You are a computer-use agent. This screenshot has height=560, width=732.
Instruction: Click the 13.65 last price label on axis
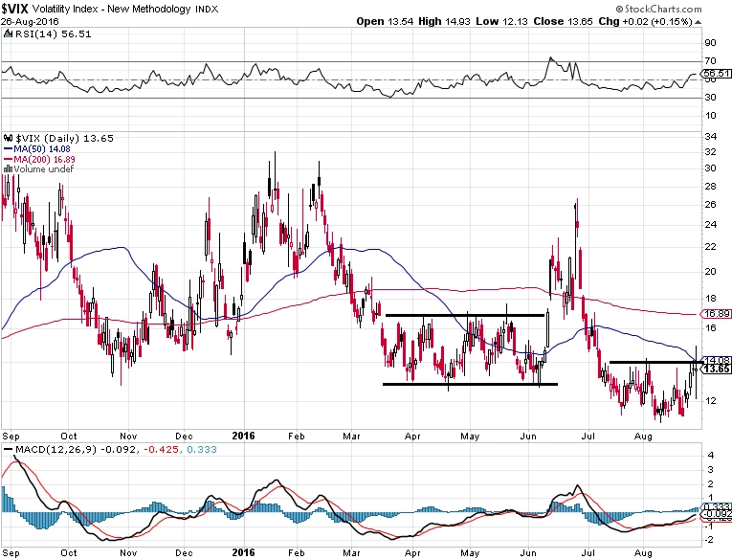(x=717, y=369)
